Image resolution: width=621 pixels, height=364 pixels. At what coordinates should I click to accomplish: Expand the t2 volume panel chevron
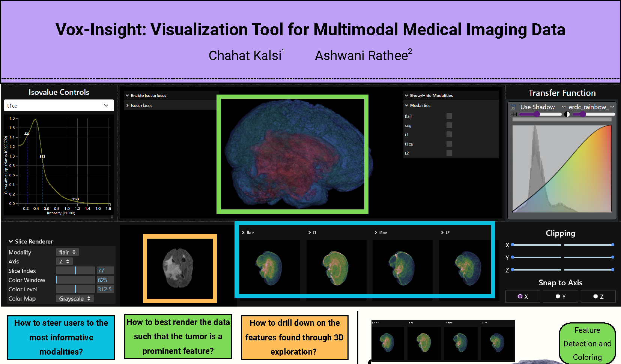442,233
